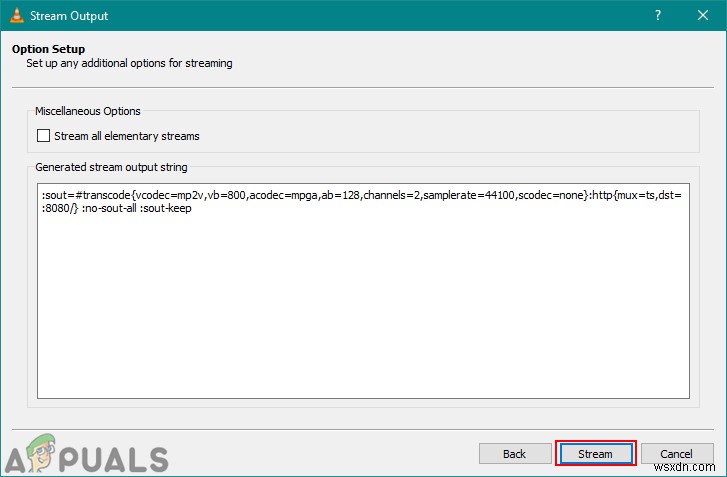Cancel the stream output setup
Viewport: 727px width, 477px height.
click(676, 453)
